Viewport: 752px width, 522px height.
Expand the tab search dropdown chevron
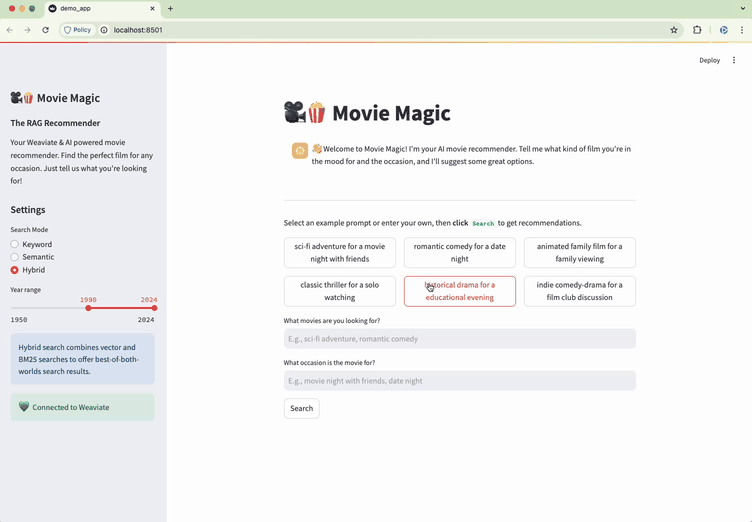pyautogui.click(x=742, y=9)
